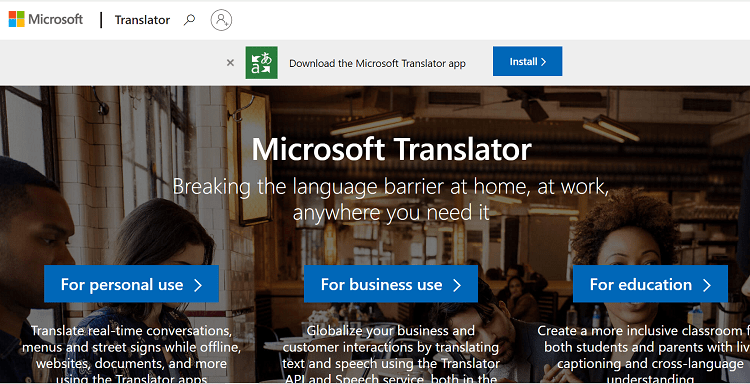Open the Translator home link
This screenshot has width=750, height=384.
[142, 20]
